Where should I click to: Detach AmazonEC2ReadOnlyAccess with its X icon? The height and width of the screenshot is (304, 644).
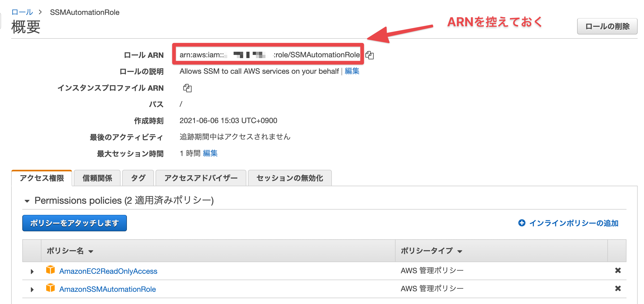(618, 270)
